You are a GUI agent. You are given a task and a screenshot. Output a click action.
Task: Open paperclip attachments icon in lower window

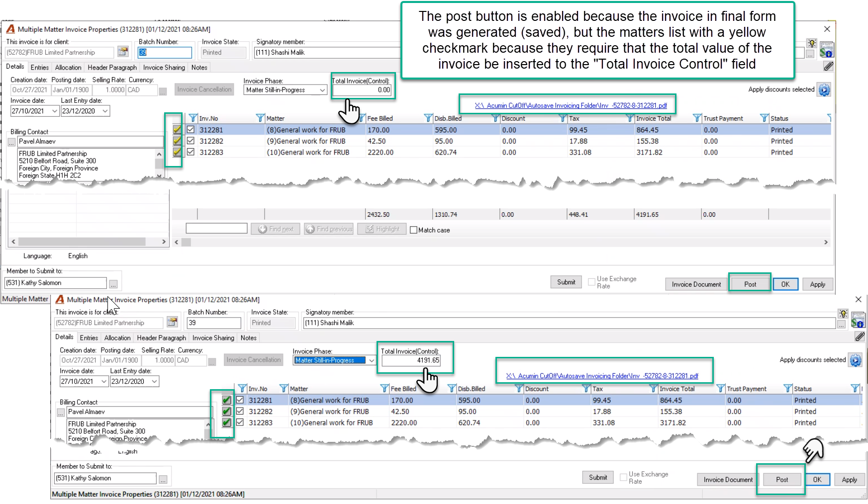tap(860, 336)
